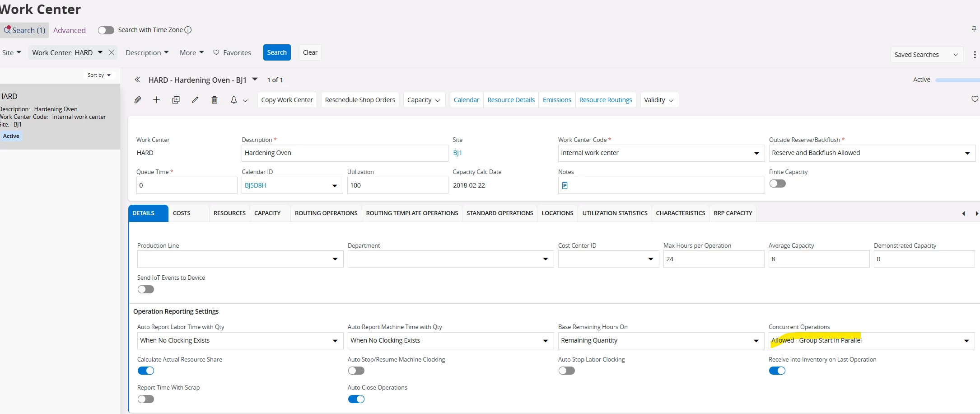Open Base Remaining Hours On dropdown
This screenshot has height=414, width=980.
756,341
